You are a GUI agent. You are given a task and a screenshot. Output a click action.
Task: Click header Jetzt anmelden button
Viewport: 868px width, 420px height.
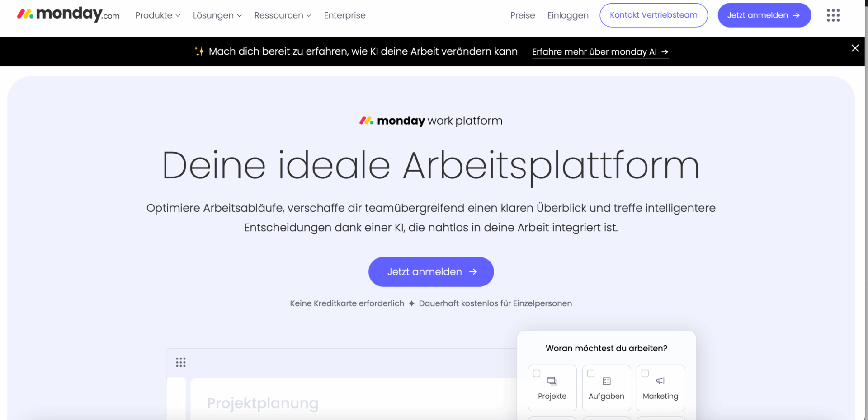pyautogui.click(x=764, y=15)
